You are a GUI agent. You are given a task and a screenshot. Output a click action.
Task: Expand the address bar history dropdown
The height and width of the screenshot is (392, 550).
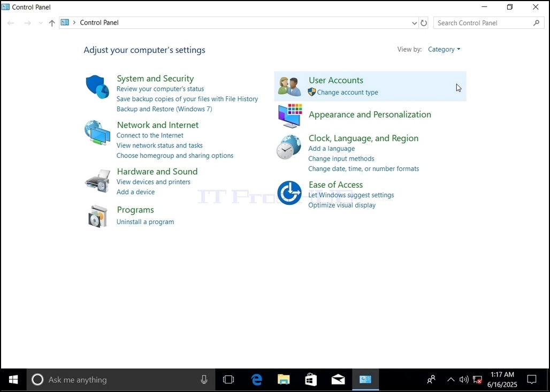[414, 23]
